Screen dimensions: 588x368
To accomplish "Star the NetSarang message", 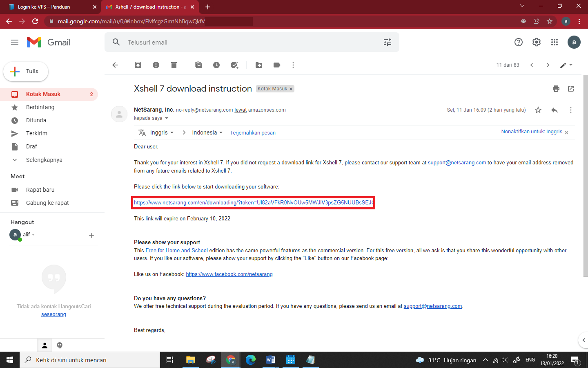I will (x=538, y=110).
